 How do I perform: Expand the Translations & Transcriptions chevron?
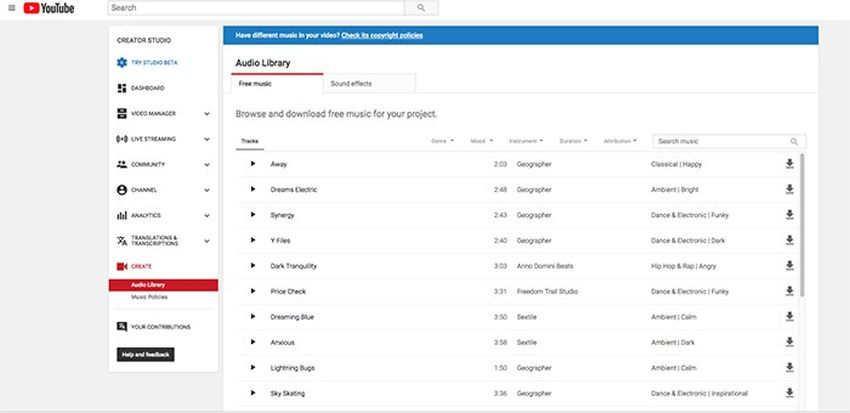tap(207, 241)
